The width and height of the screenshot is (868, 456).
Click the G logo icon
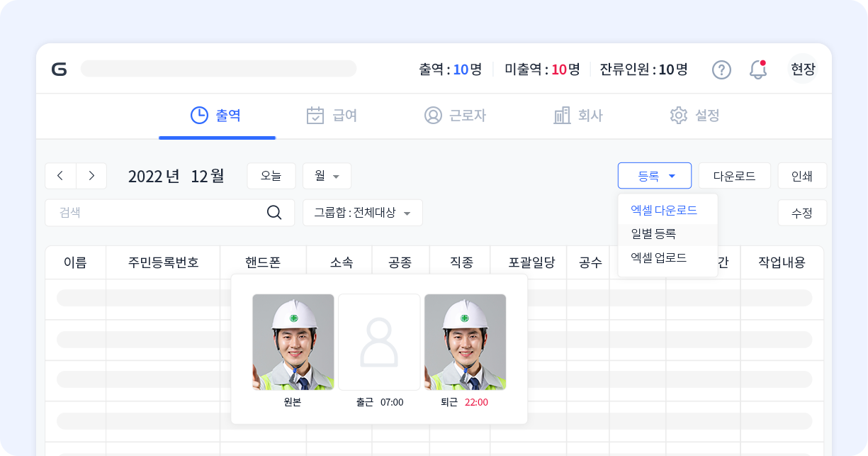[x=59, y=69]
